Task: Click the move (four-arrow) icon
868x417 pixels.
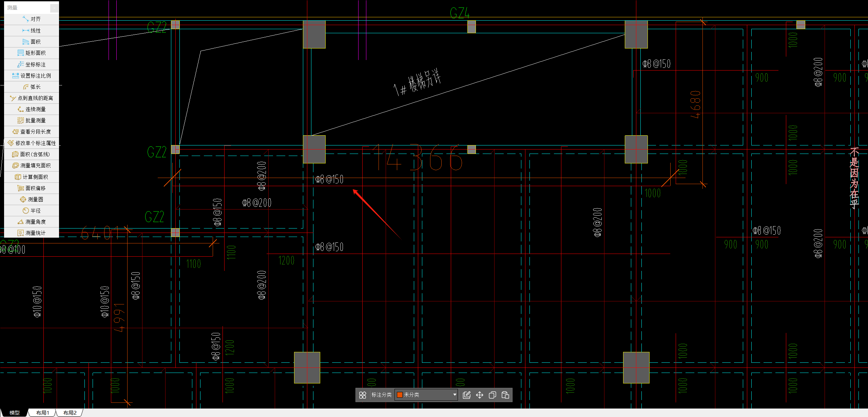Action: tap(480, 395)
